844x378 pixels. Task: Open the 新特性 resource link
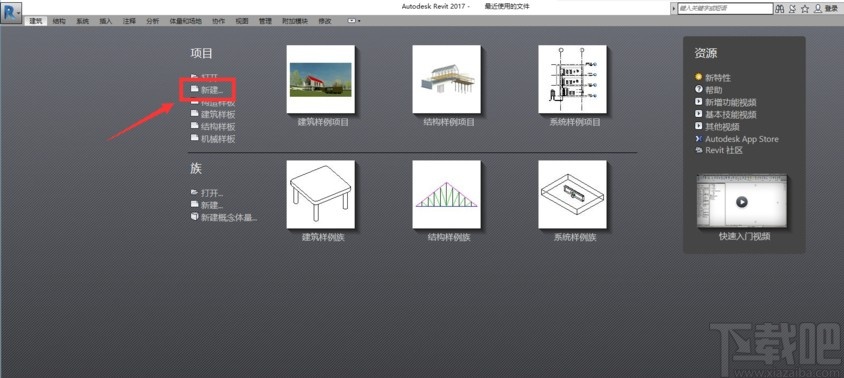718,78
